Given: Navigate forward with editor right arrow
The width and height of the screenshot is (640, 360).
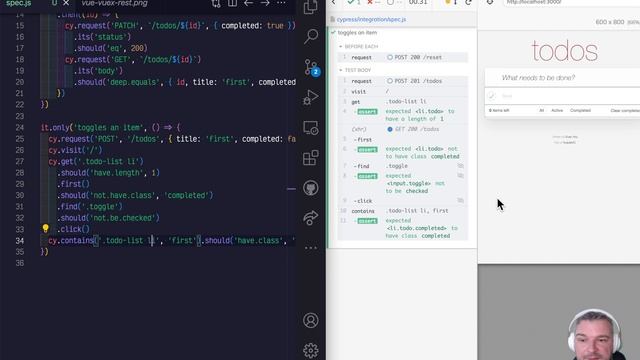Looking at the screenshot, I should (265, 3).
